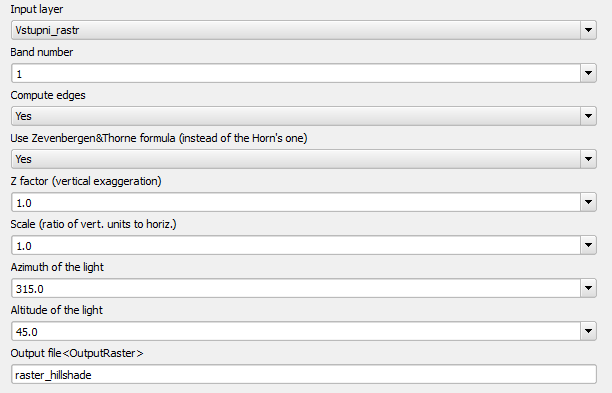Open the Input layer dropdown arrow

pos(588,30)
